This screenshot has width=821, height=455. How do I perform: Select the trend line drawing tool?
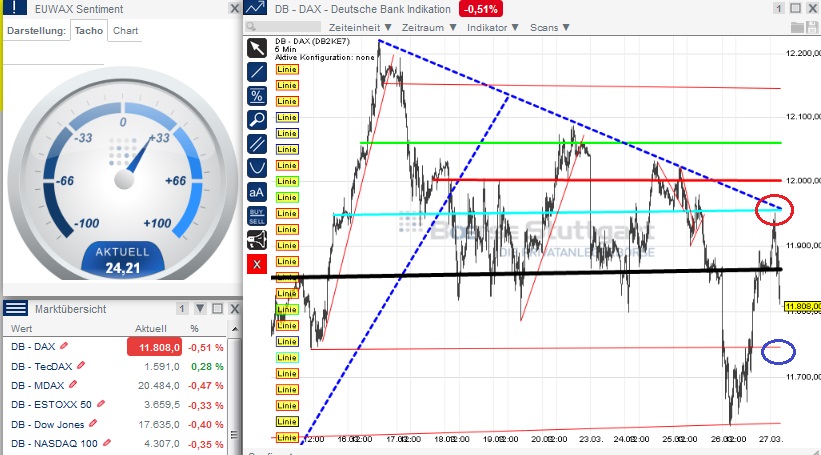click(257, 72)
